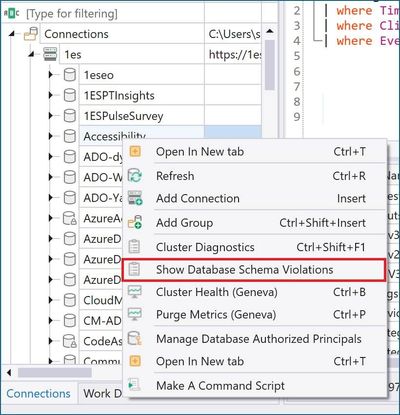Click the Add Group folder icon
400x415 pixels.
click(135, 222)
